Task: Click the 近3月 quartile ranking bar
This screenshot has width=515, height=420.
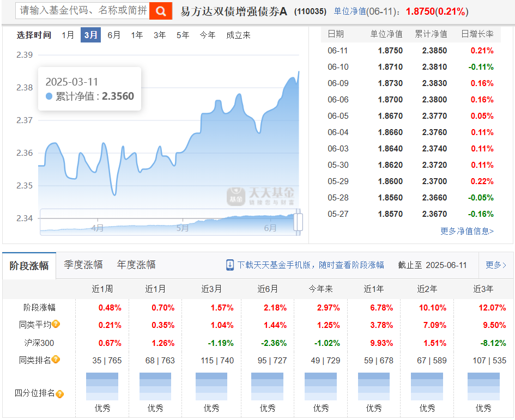Action: tap(211, 386)
